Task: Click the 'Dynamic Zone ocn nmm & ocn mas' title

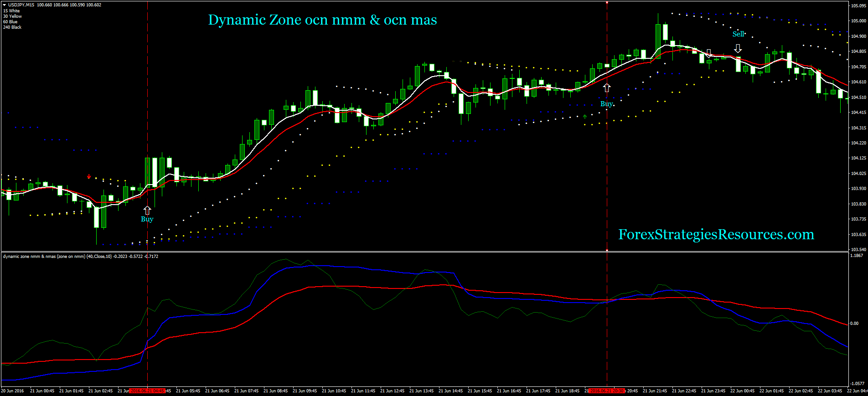Action: tap(323, 20)
